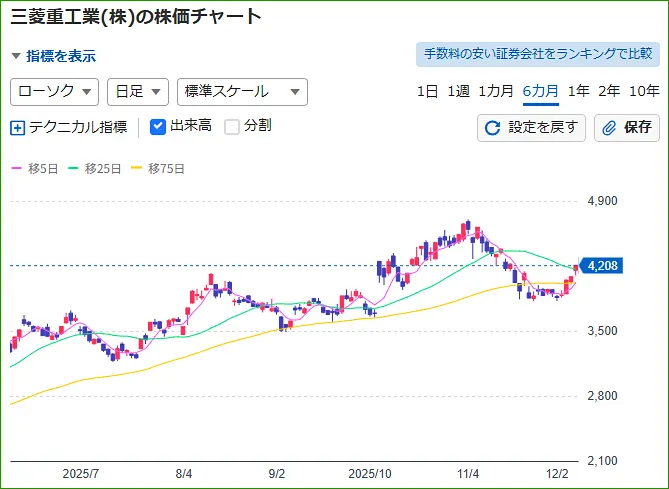Viewport: 669px width, 489px height.
Task: Switch to the 1日 time range
Action: coord(427,91)
